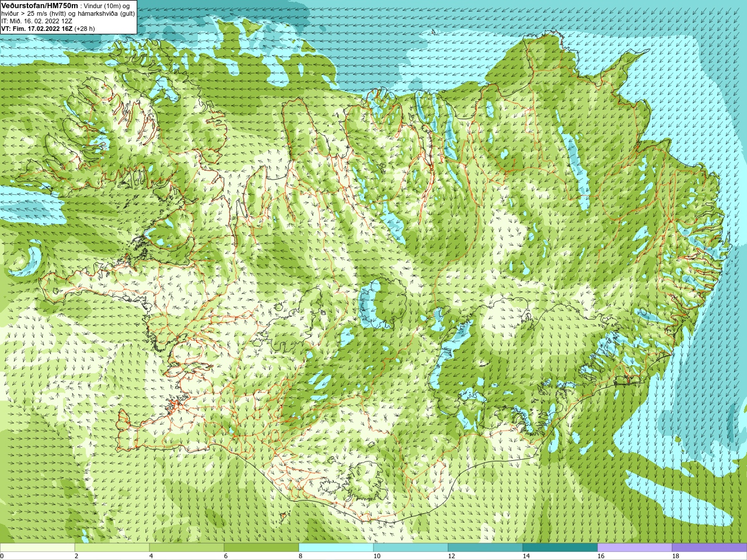Click the 14–16 m/s dark teal legend swatch

[x=560, y=548]
